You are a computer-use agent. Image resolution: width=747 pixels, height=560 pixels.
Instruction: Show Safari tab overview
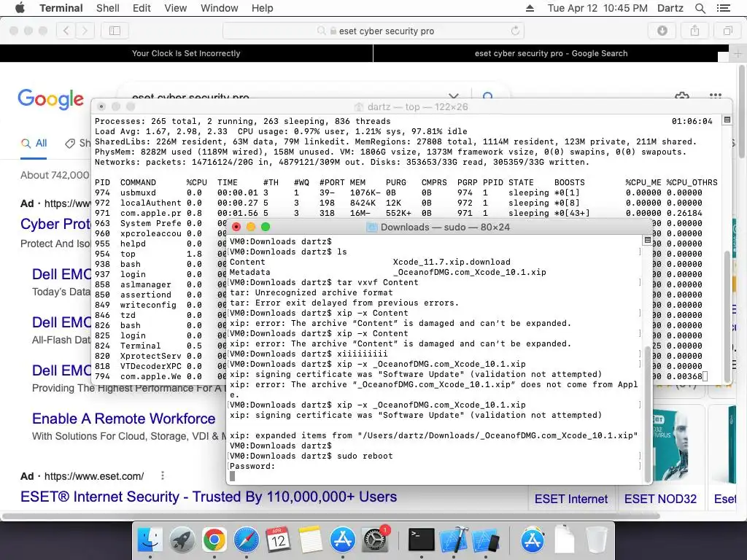coord(727,31)
